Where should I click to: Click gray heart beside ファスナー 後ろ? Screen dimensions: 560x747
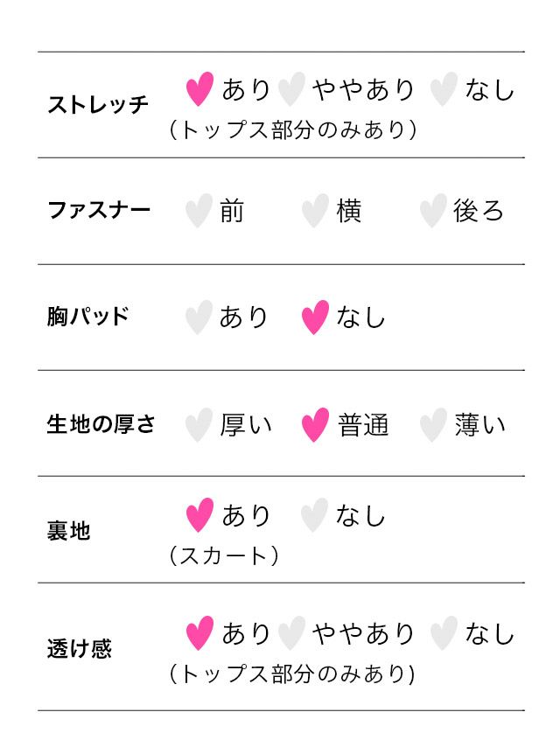(432, 211)
